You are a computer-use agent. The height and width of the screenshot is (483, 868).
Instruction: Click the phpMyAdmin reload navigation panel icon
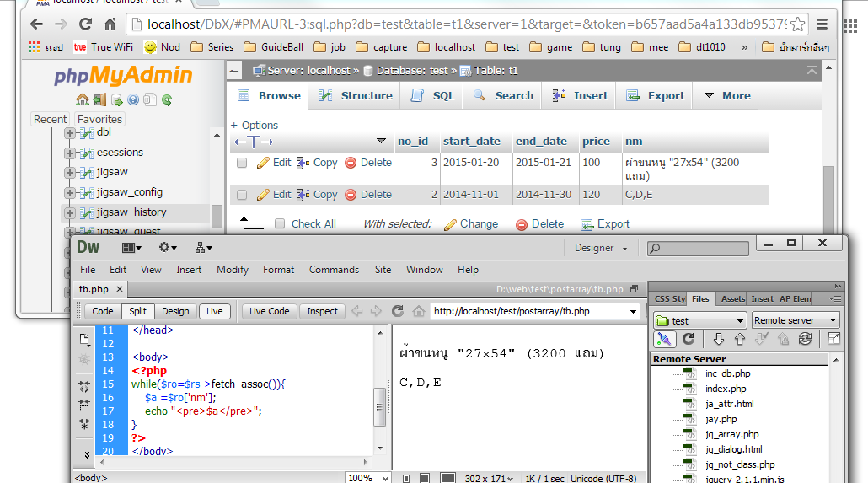[167, 100]
